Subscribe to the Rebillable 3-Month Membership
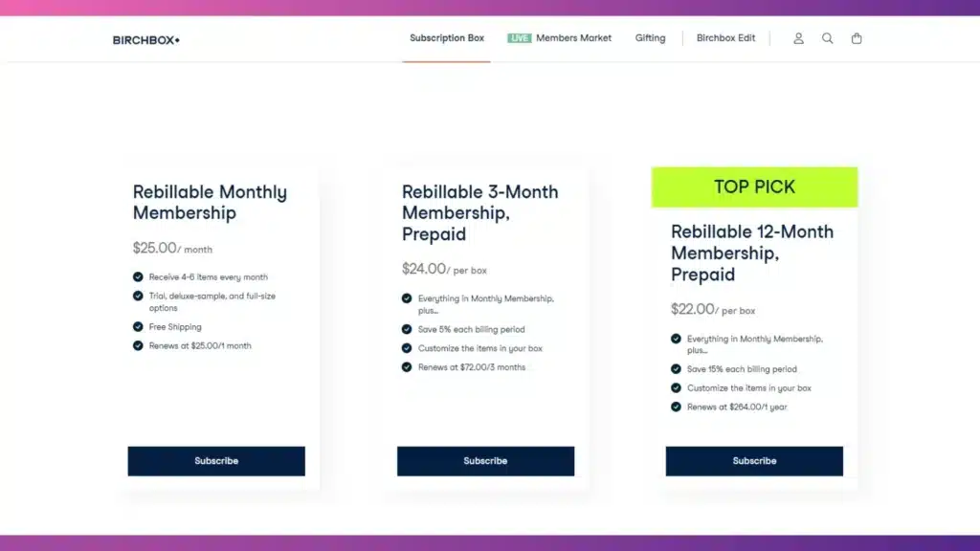Image resolution: width=980 pixels, height=551 pixels. click(485, 460)
